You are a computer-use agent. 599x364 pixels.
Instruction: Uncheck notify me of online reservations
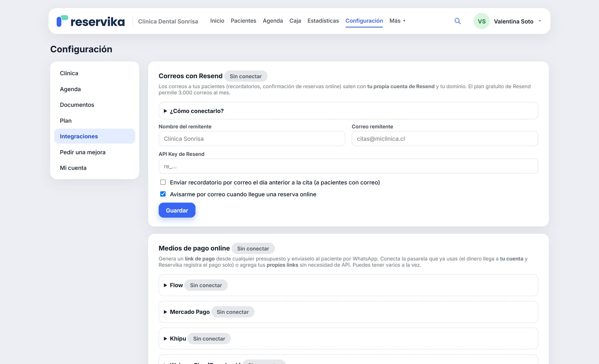point(163,194)
